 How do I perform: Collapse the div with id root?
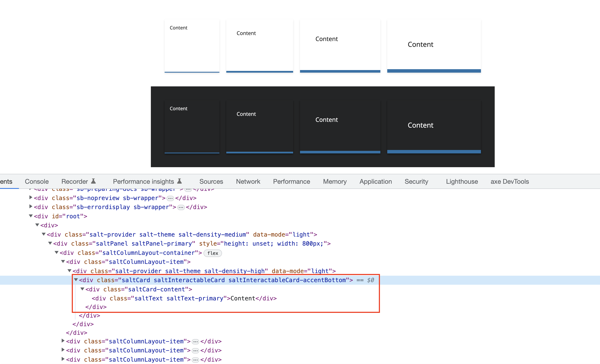click(x=31, y=216)
